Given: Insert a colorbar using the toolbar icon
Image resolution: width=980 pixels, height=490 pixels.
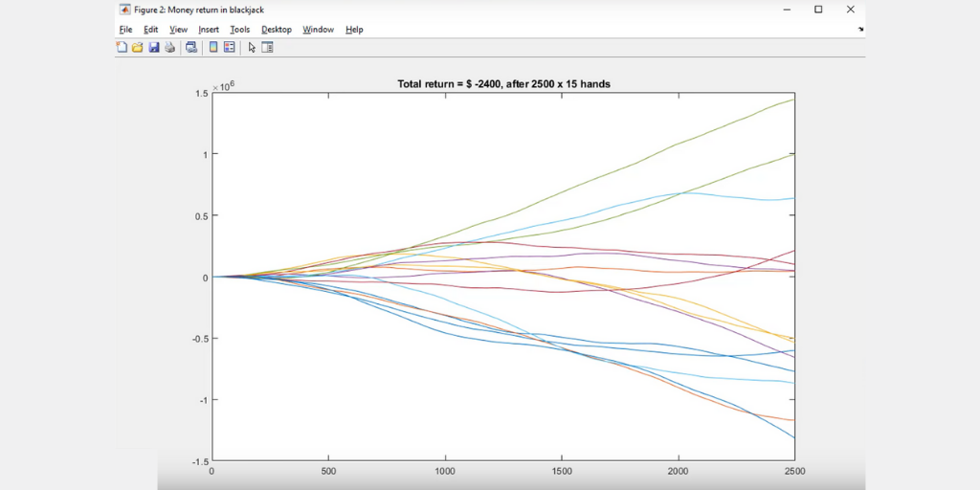Looking at the screenshot, I should pyautogui.click(x=213, y=47).
